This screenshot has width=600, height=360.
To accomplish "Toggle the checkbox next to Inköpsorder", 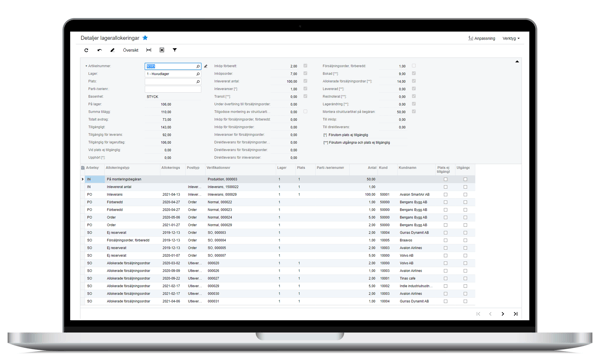I will pos(305,73).
